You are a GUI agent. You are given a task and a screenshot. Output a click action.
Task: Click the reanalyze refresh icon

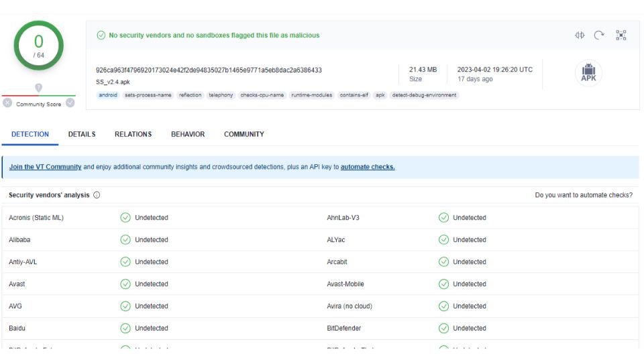[x=599, y=36]
